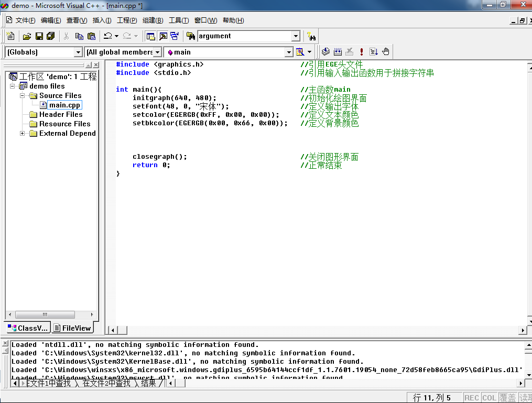The image size is (532, 403).
Task: Click the Open file folder icon
Action: pyautogui.click(x=27, y=36)
